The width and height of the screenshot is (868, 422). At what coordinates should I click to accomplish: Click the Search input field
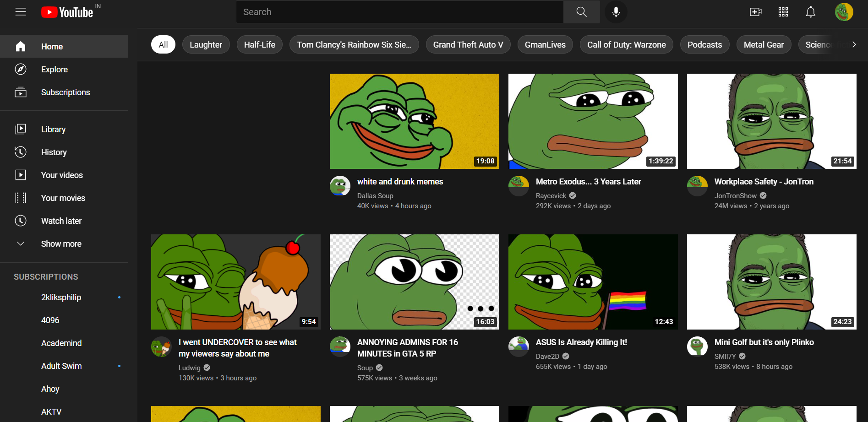tap(399, 12)
